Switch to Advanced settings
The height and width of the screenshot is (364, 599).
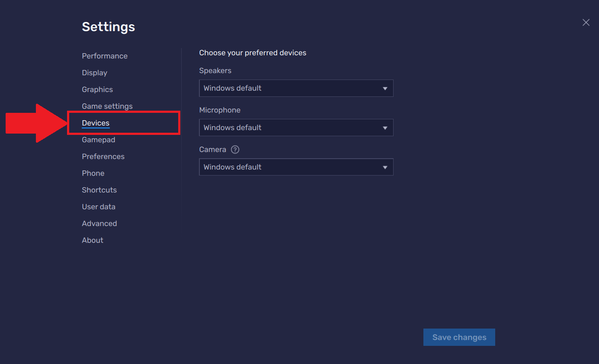tap(99, 224)
